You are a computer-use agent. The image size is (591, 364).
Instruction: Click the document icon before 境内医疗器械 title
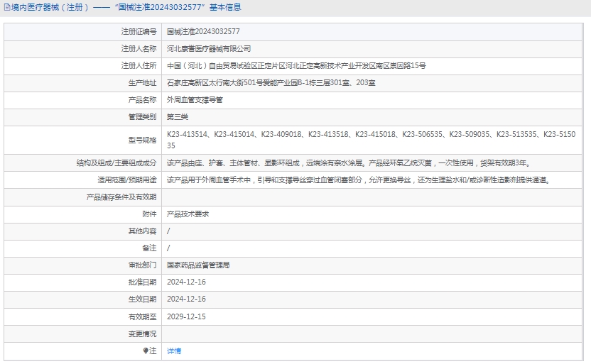coord(4,8)
